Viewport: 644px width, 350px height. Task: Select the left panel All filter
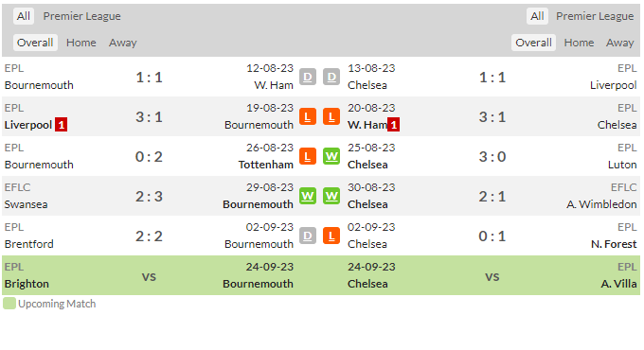[x=24, y=16]
